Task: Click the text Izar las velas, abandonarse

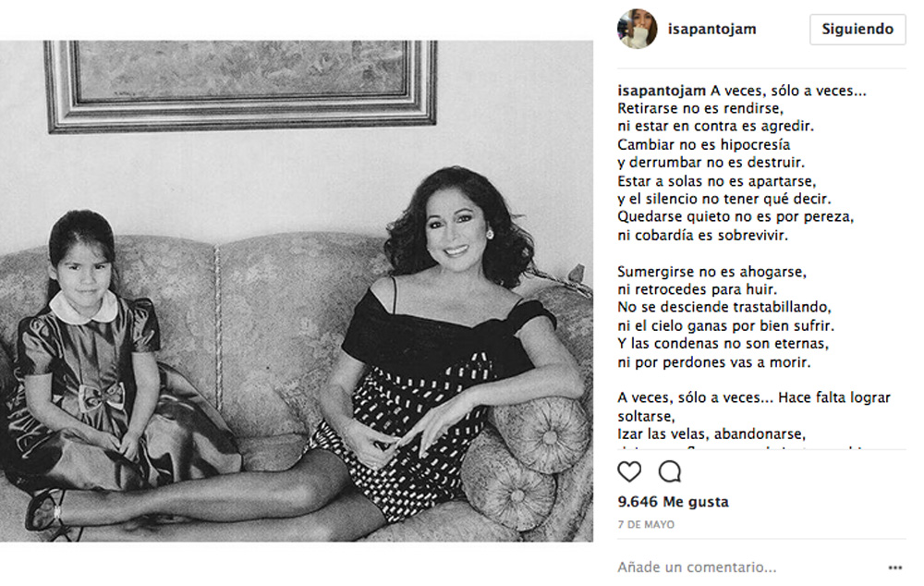Action: (711, 433)
